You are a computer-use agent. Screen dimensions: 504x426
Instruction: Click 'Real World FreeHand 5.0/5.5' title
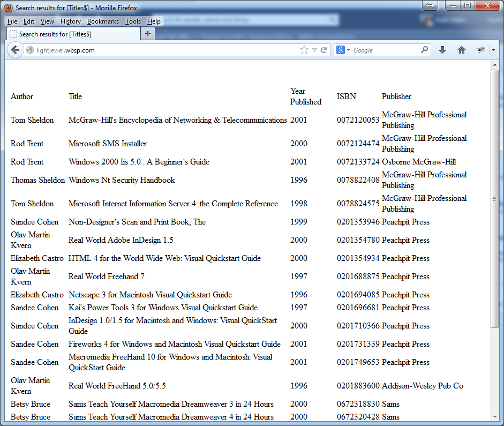tap(117, 386)
